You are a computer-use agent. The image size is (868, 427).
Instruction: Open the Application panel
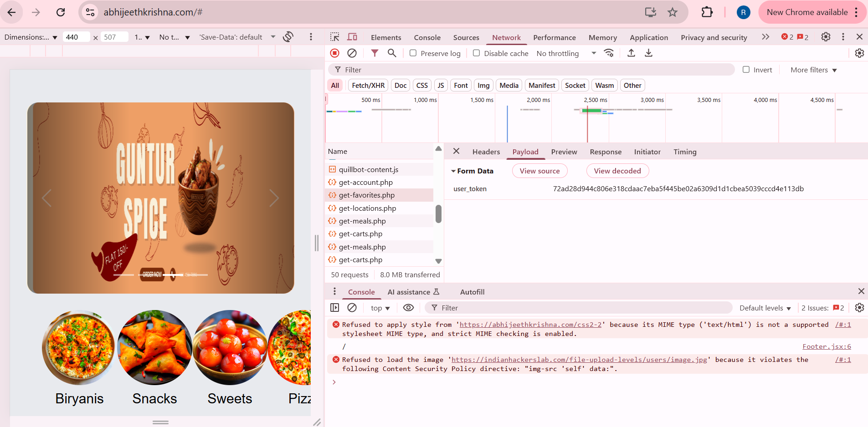[649, 37]
